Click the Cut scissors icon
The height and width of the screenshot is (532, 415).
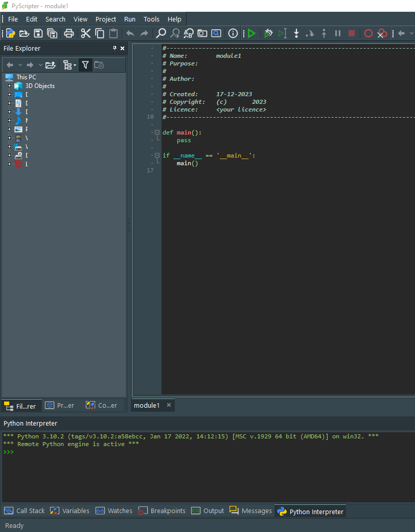pos(85,34)
